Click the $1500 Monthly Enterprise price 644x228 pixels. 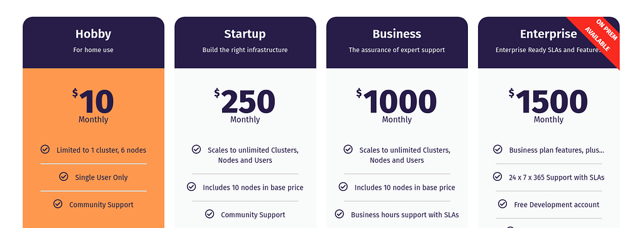coord(548,106)
